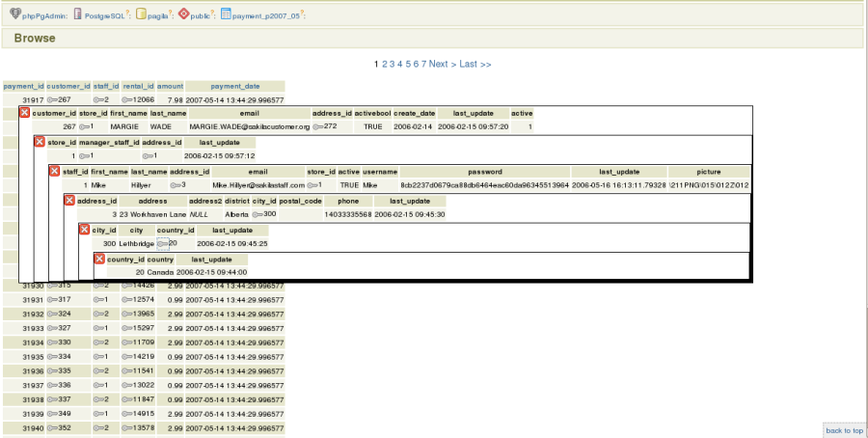Viewport: 868px width, 438px height.
Task: Click the phpPgAdmin elephant logo icon
Action: [15, 14]
